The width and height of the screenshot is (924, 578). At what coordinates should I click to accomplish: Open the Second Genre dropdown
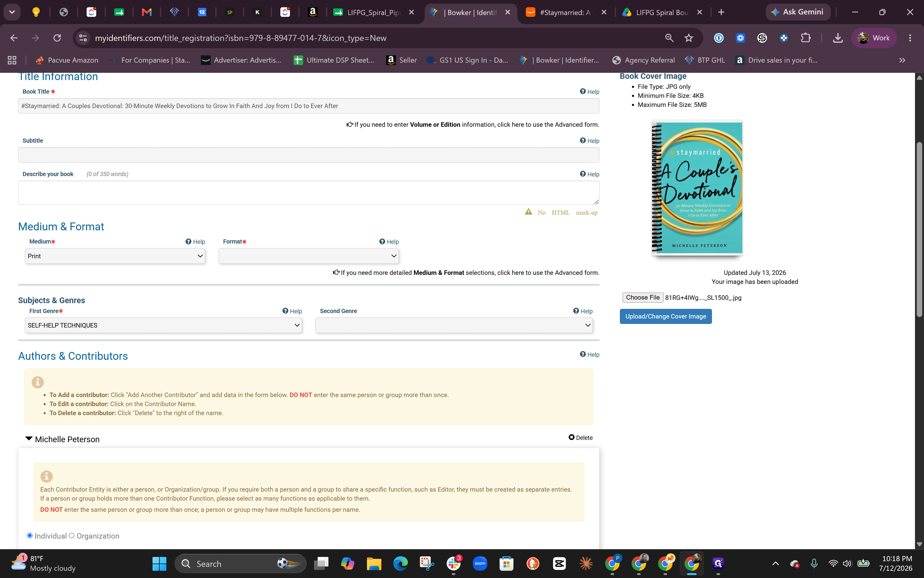tap(454, 325)
